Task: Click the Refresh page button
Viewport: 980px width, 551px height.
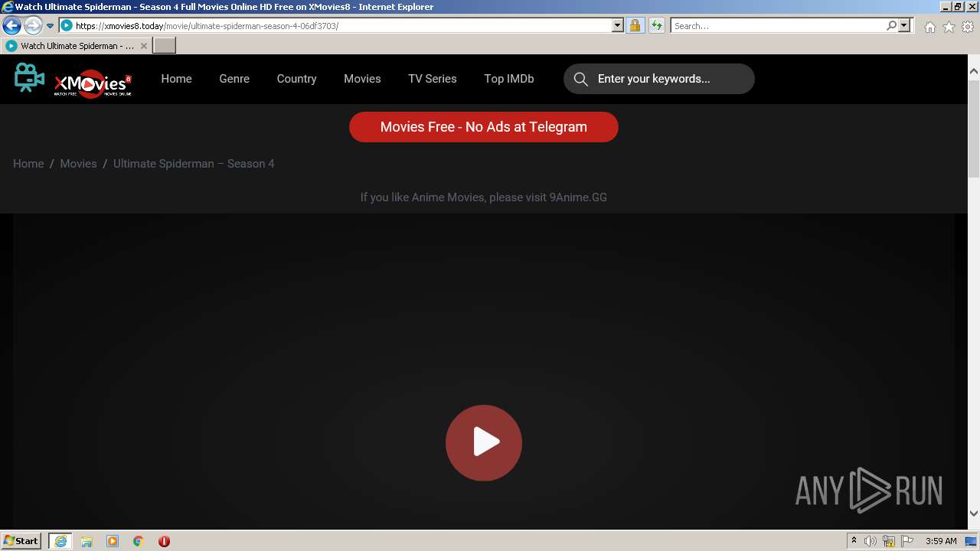Action: pyautogui.click(x=656, y=25)
